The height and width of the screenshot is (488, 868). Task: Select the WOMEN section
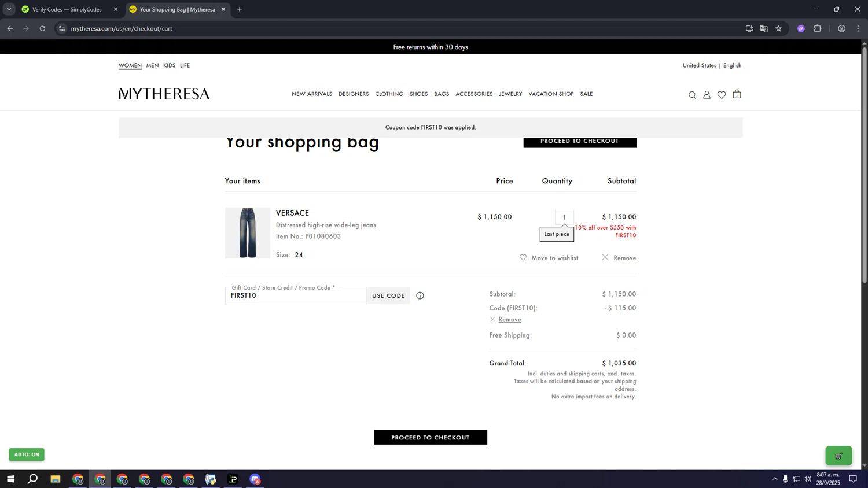[130, 65]
